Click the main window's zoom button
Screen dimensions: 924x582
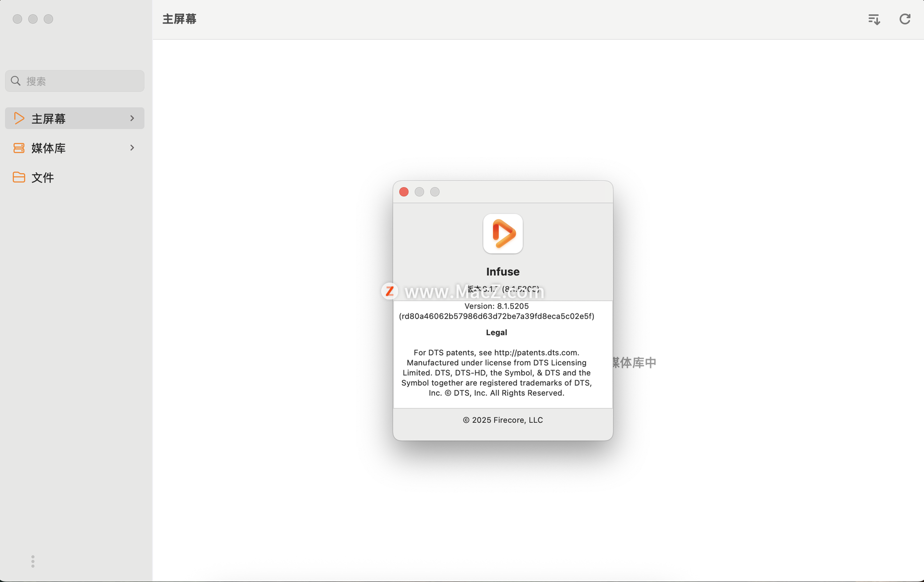click(49, 19)
